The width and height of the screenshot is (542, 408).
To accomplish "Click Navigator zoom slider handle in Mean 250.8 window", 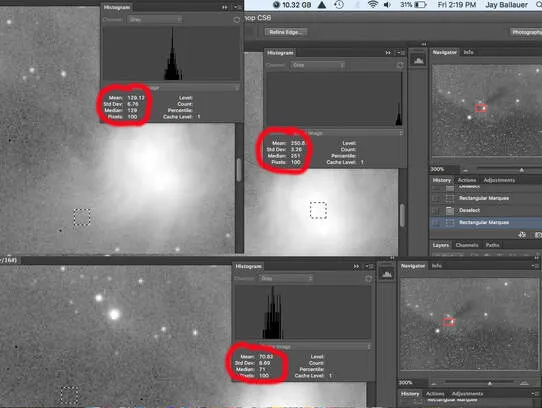I will coord(522,170).
